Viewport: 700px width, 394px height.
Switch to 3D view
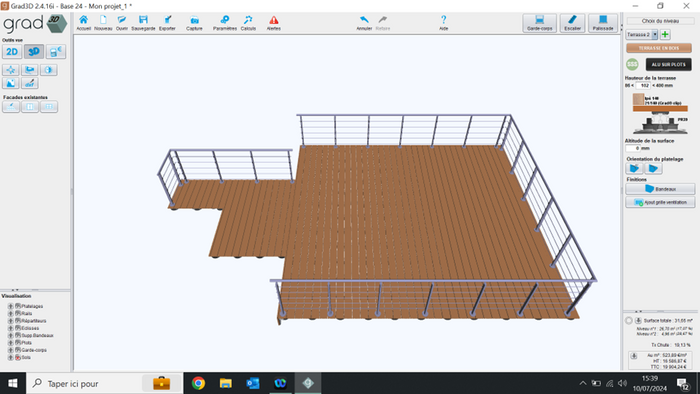(34, 52)
